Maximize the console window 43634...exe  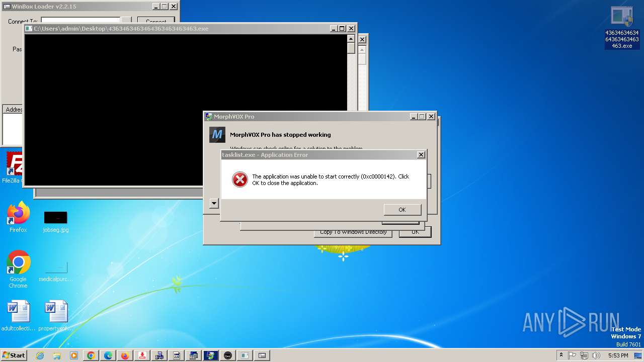point(342,29)
